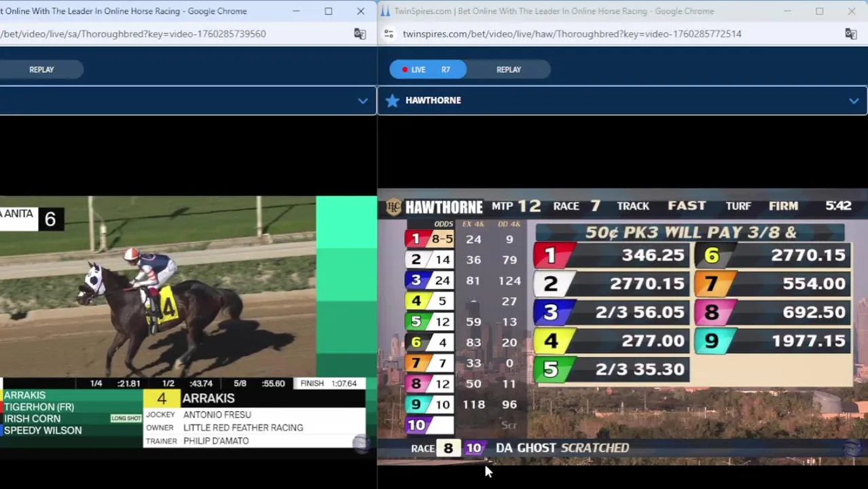
Task: Click PK3 payout 346.25 for horse 1
Action: 653,255
